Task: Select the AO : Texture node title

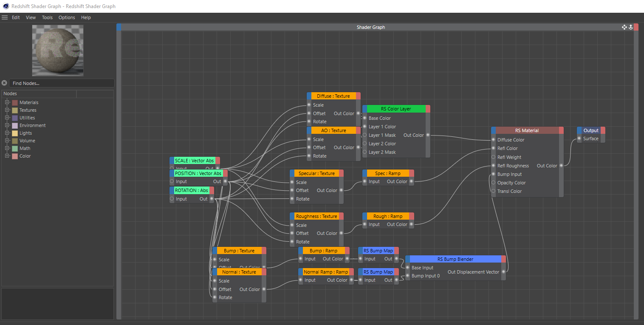Action: pyautogui.click(x=333, y=130)
